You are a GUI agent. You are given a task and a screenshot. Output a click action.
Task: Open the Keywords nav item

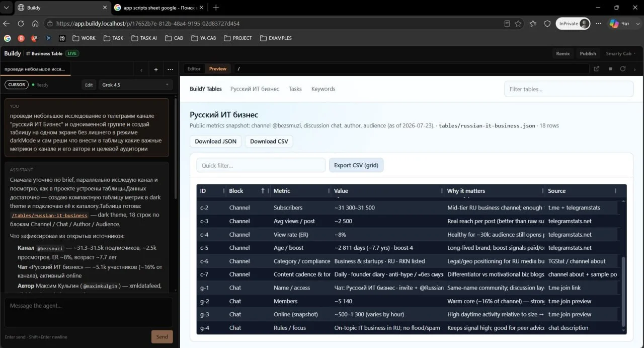click(x=323, y=89)
